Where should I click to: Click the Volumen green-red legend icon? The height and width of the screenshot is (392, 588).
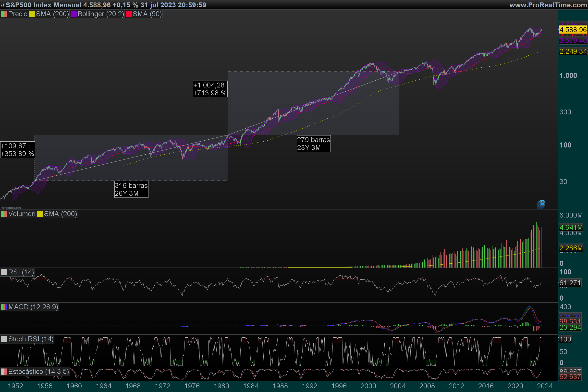pos(4,214)
